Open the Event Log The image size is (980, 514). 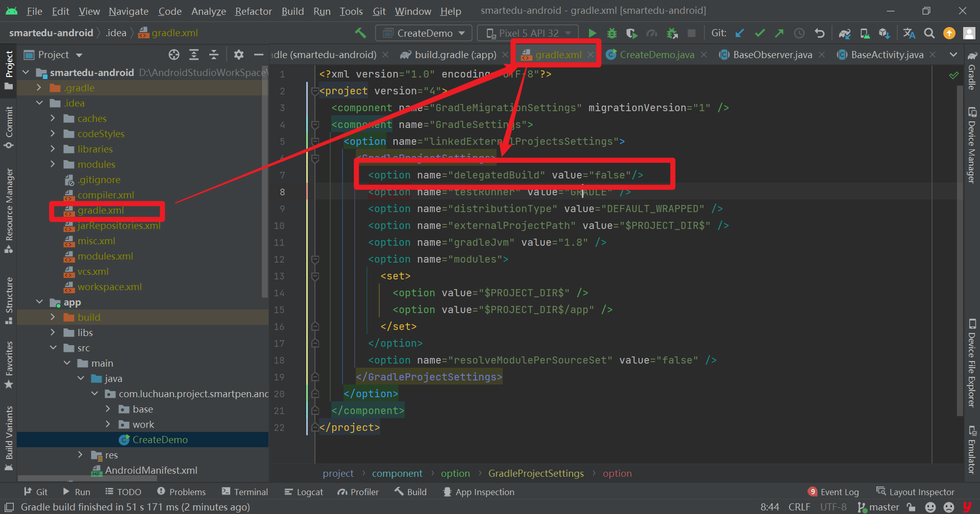[834, 492]
